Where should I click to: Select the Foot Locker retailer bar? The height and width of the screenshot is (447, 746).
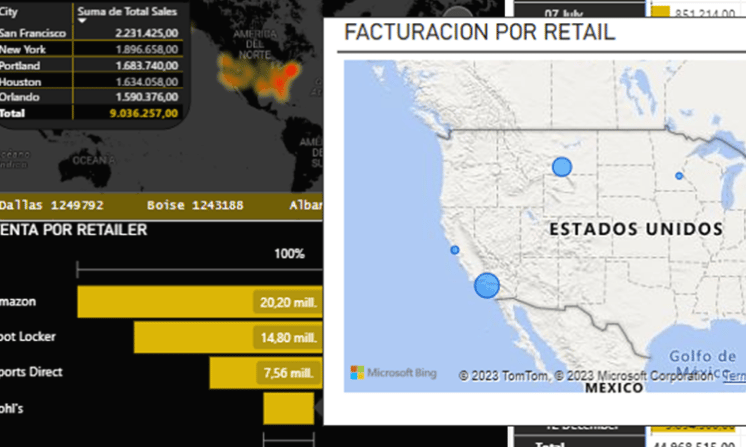(x=228, y=337)
